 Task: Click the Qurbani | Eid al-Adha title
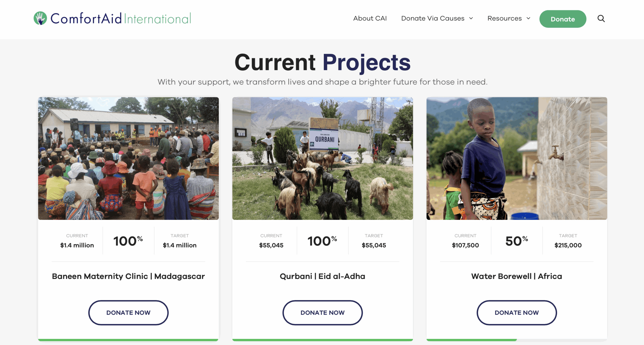coord(322,276)
